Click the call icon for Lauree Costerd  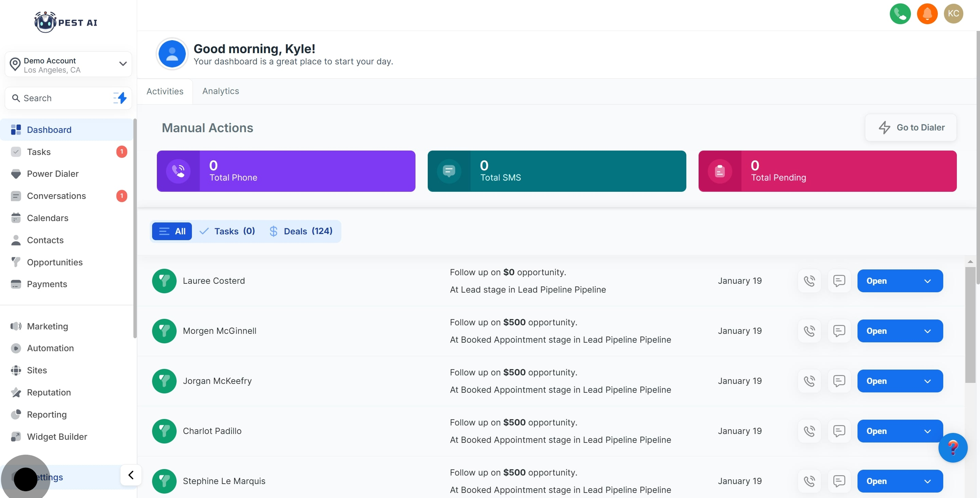coord(809,281)
